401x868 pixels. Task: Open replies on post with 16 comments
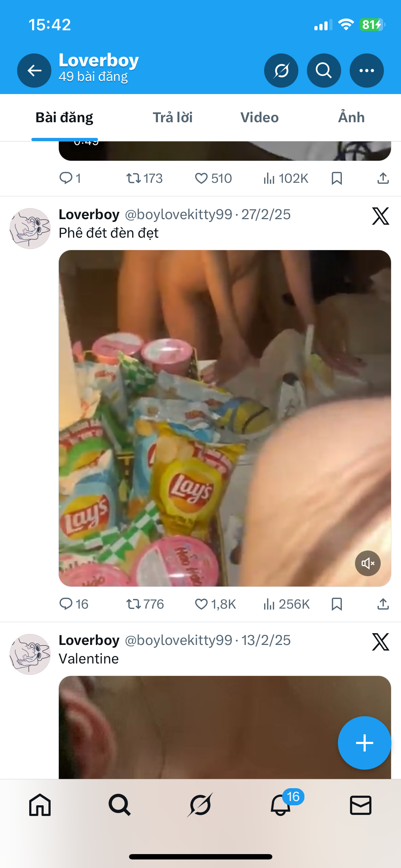pos(66,604)
